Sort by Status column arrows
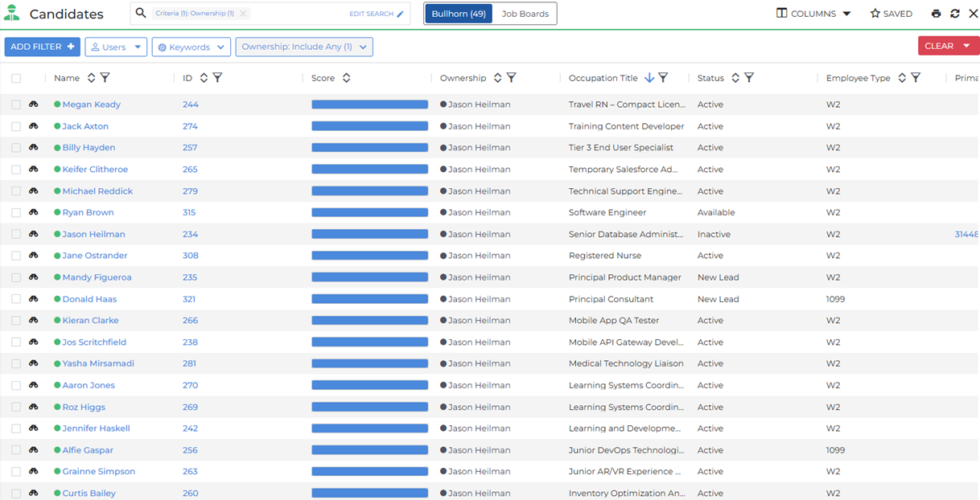This screenshot has height=500, width=980. (735, 78)
